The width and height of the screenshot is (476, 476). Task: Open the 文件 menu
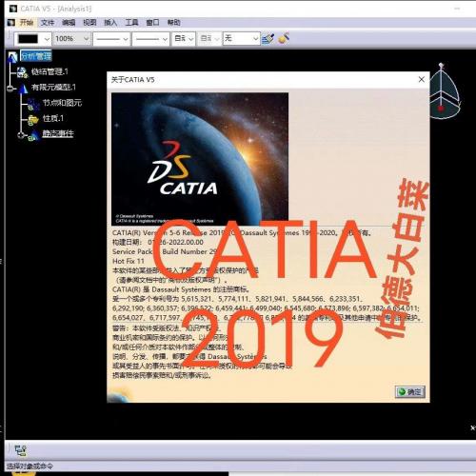coord(48,23)
